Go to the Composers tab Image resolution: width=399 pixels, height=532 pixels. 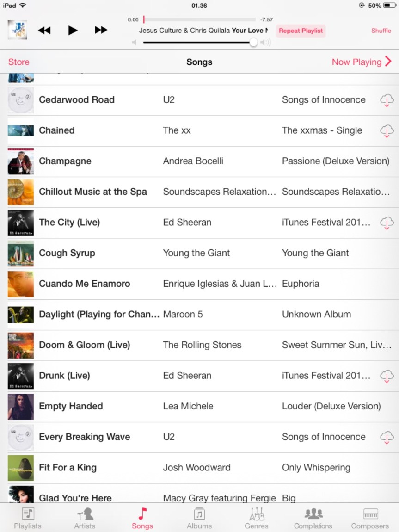tap(370, 518)
